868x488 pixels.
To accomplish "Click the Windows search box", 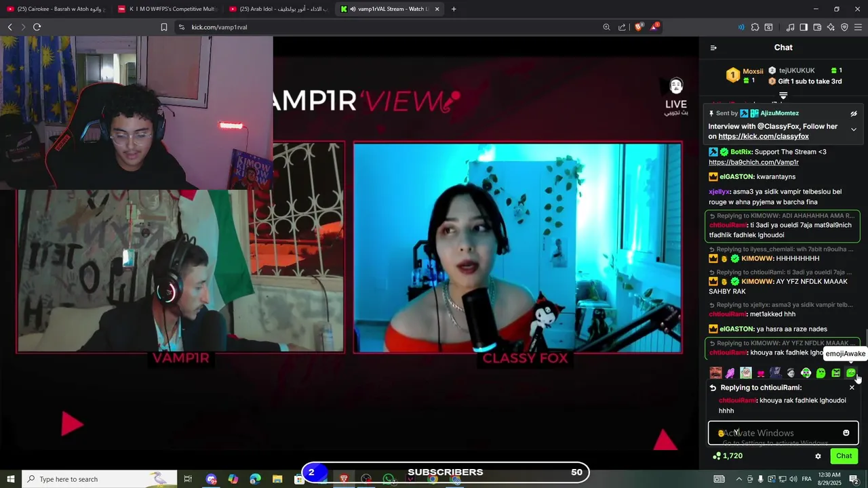I will point(100,479).
